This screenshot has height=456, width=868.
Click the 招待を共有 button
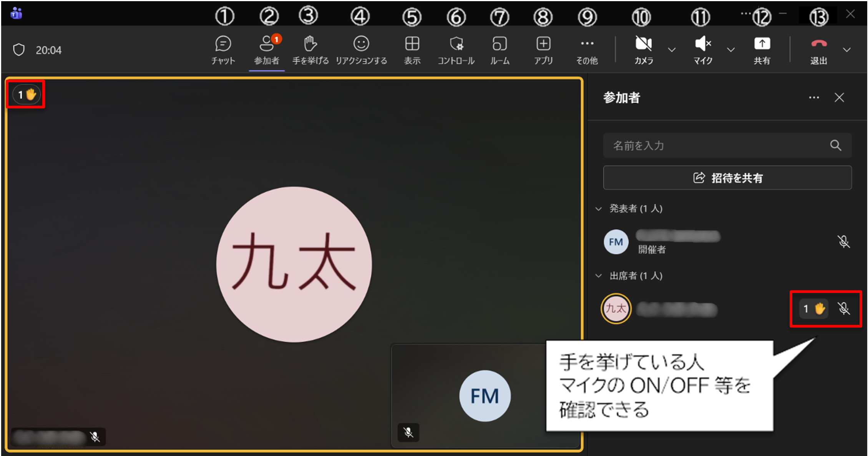[x=727, y=178]
